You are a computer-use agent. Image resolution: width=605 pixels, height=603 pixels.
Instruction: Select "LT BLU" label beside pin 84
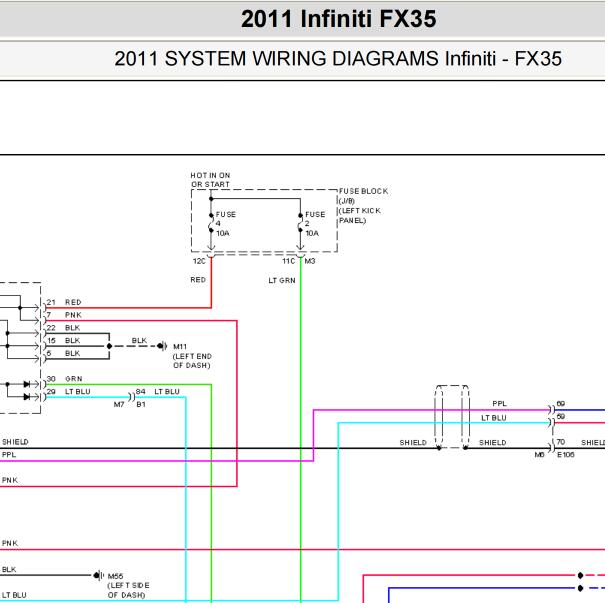[x=167, y=392]
